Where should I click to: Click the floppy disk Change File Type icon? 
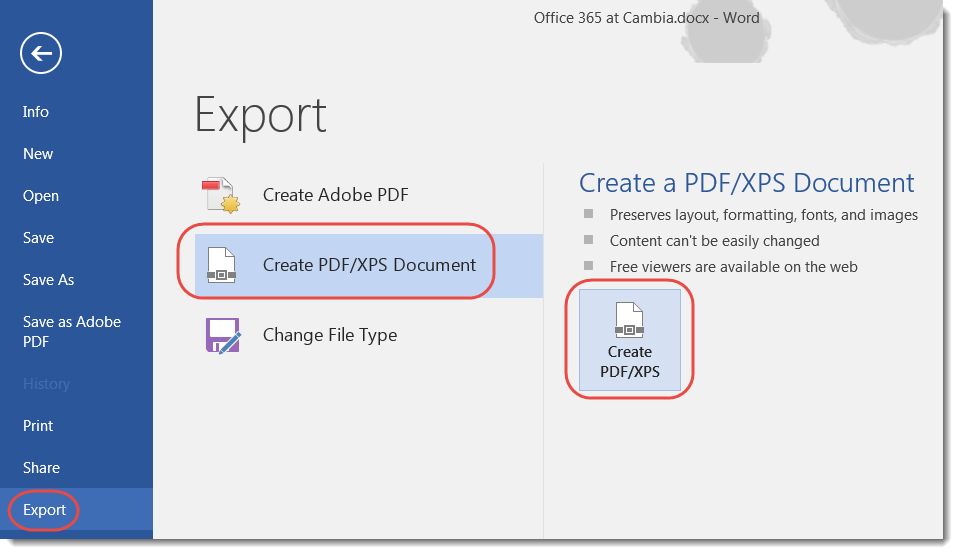pos(222,336)
